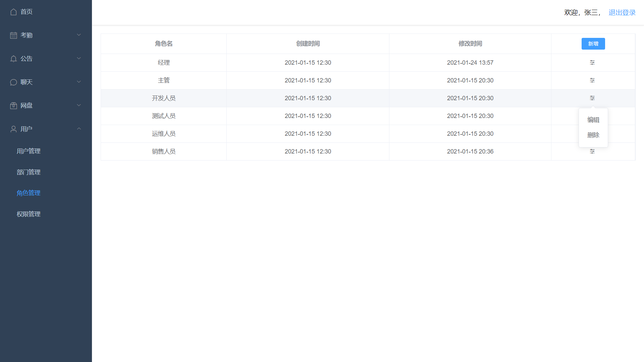Expand the 公告 menu chevron

click(79, 58)
